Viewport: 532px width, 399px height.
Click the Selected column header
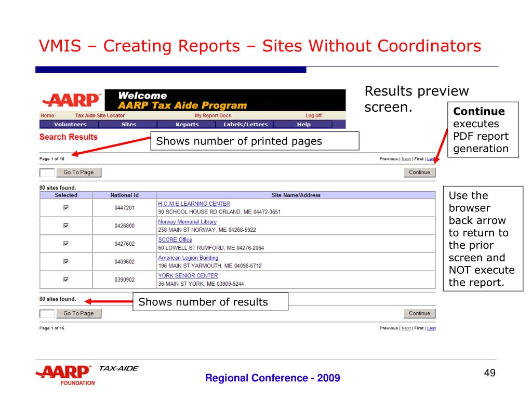pos(66,195)
